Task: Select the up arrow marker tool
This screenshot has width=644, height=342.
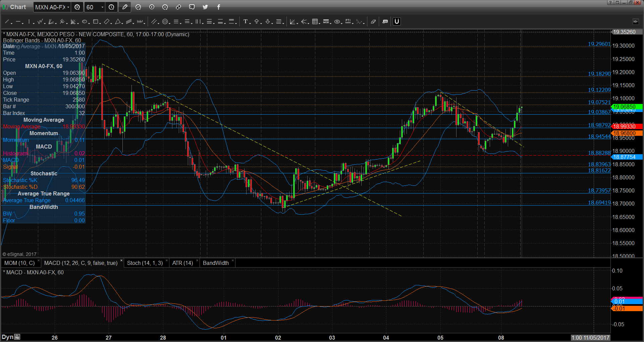Action: tap(257, 21)
